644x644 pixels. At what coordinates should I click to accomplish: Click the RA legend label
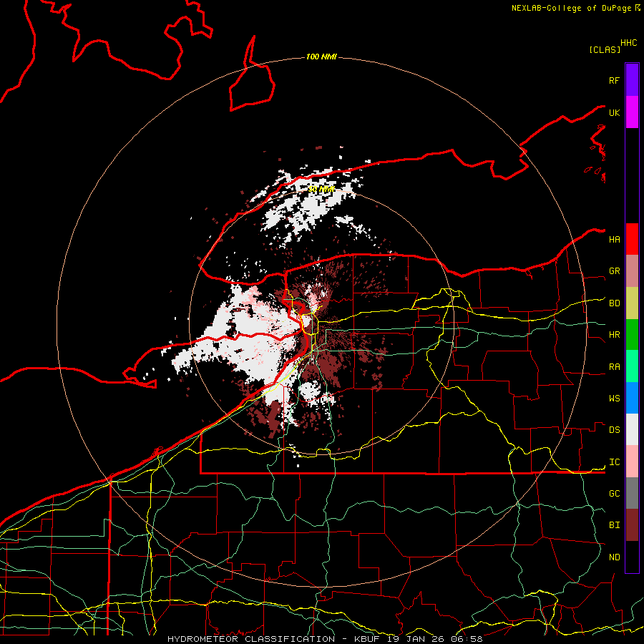[614, 367]
